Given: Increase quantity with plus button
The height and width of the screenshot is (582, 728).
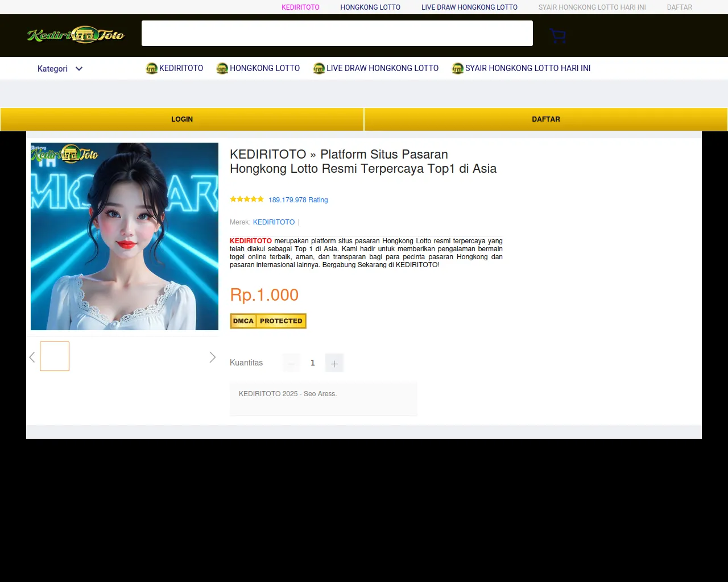Looking at the screenshot, I should pos(334,363).
